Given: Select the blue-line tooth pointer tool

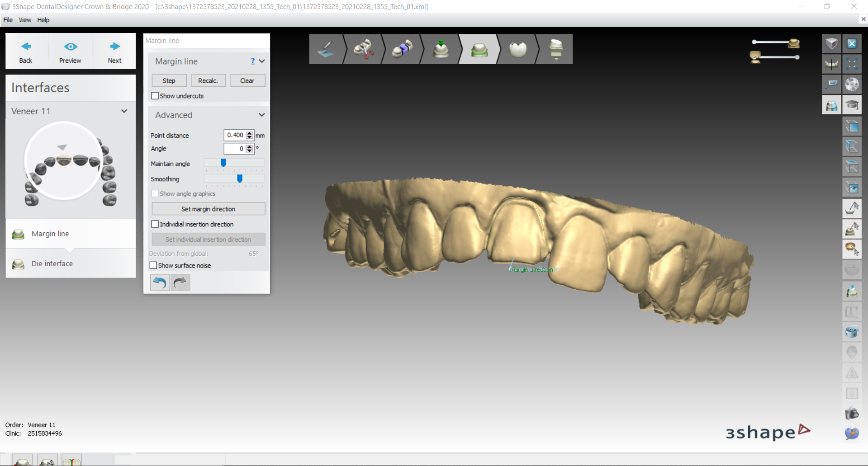Looking at the screenshot, I should (852, 208).
